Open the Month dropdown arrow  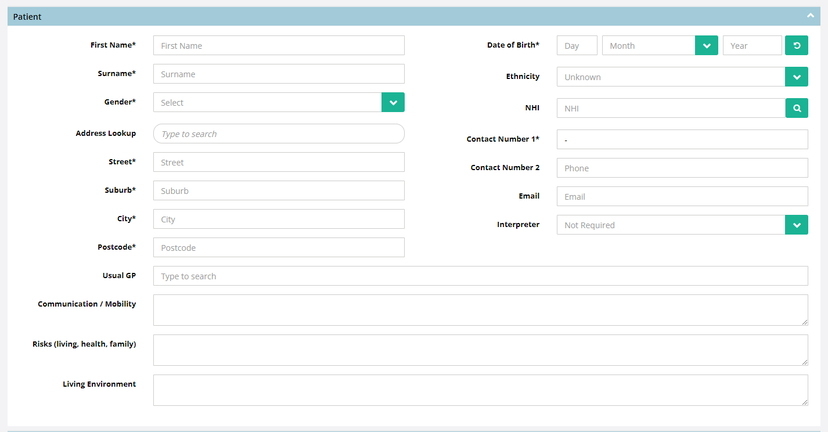pyautogui.click(x=707, y=45)
